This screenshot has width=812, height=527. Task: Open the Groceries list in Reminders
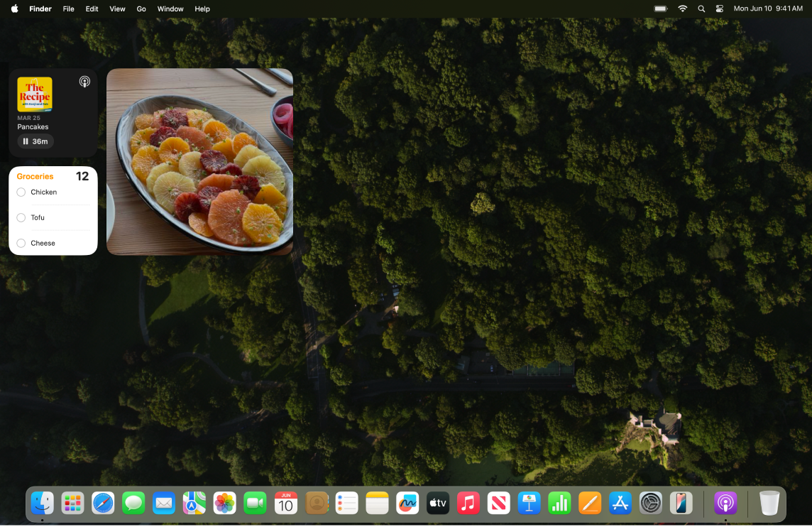[35, 176]
